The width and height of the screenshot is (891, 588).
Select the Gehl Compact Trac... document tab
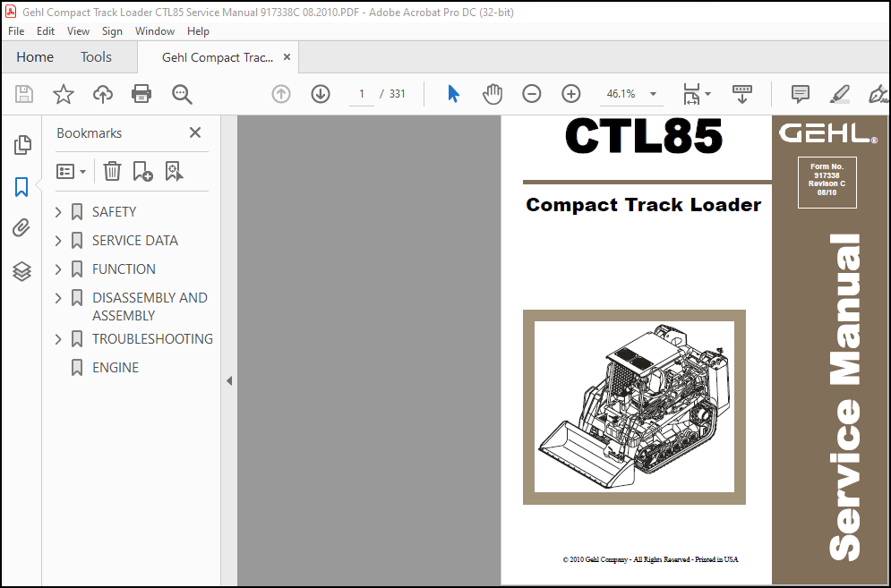(x=217, y=57)
